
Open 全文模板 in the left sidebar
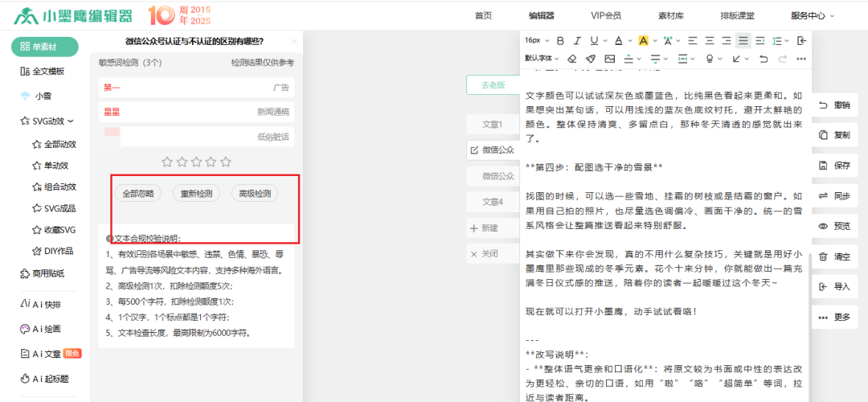(x=42, y=71)
